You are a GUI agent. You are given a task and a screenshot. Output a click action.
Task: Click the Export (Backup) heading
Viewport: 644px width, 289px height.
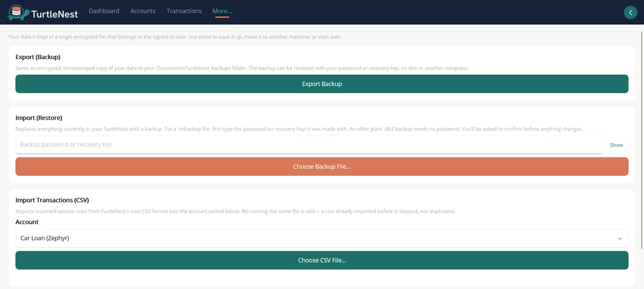point(38,56)
